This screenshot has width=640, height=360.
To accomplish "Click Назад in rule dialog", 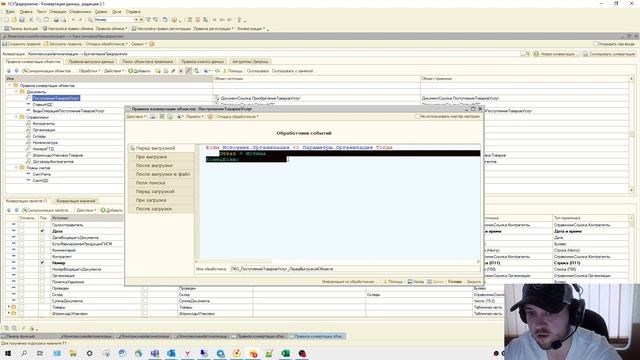I will [416, 282].
